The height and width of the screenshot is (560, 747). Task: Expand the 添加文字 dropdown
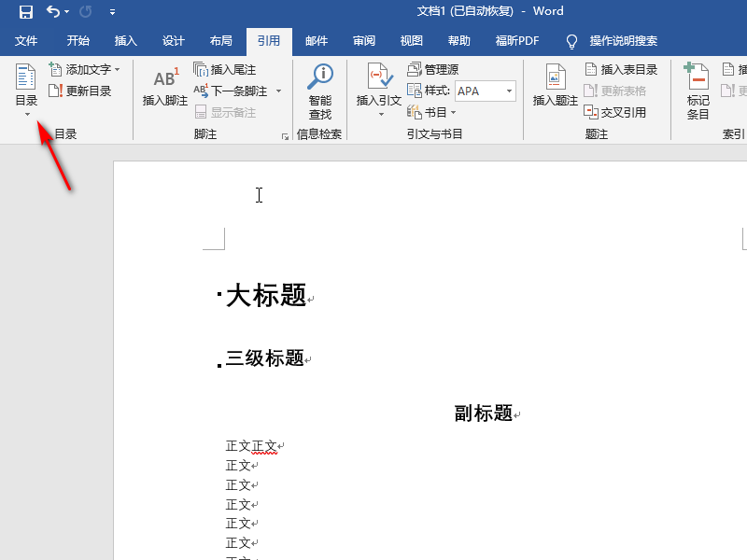click(x=118, y=70)
